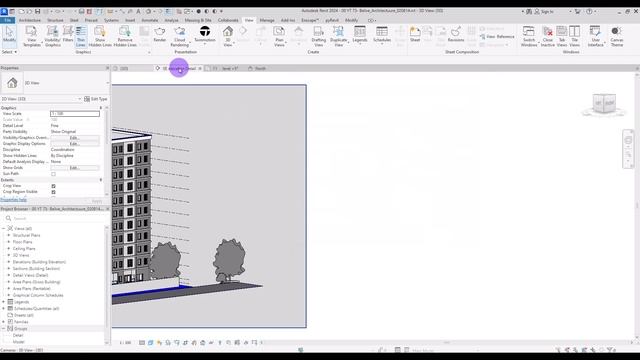The image size is (640, 360).
Task: Toggle Crop Region Visible checkbox
Action: pyautogui.click(x=53, y=192)
